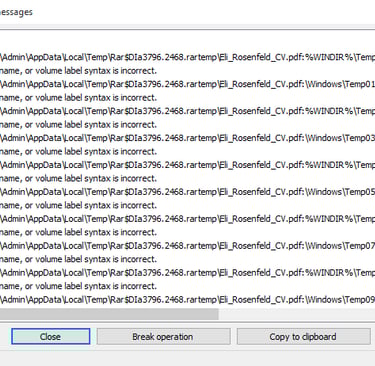Click the horizontal scrollbar thumb
This screenshot has width=375, height=366.
click(109, 314)
